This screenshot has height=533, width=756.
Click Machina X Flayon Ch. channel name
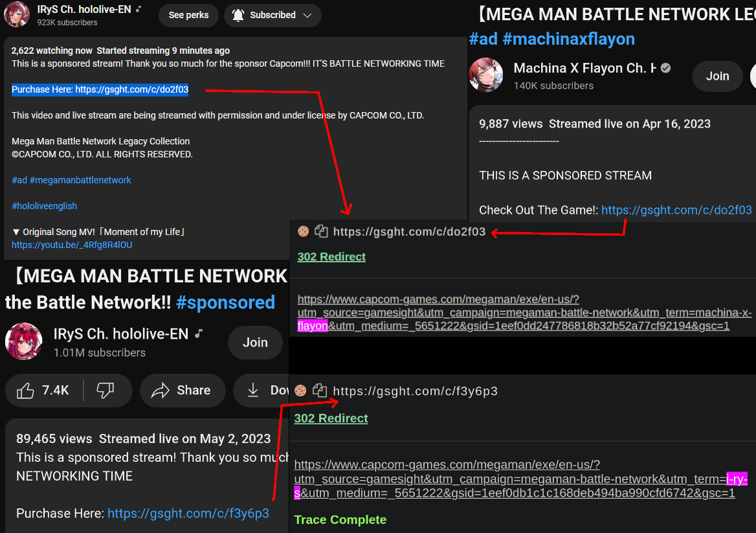[x=584, y=68]
